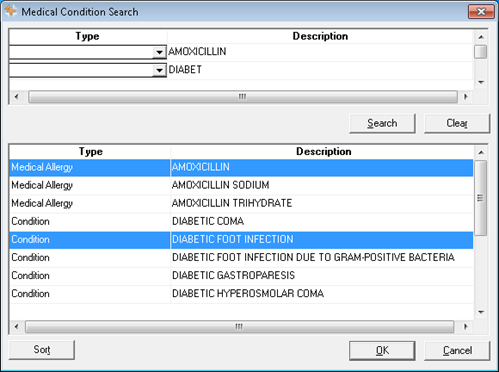Select the DIABETIC COMA result
This screenshot has height=372, width=499.
pyautogui.click(x=241, y=221)
